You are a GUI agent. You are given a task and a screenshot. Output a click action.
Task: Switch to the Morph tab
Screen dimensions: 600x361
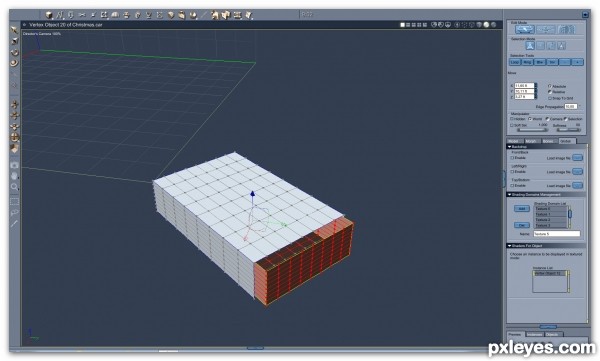(531, 141)
